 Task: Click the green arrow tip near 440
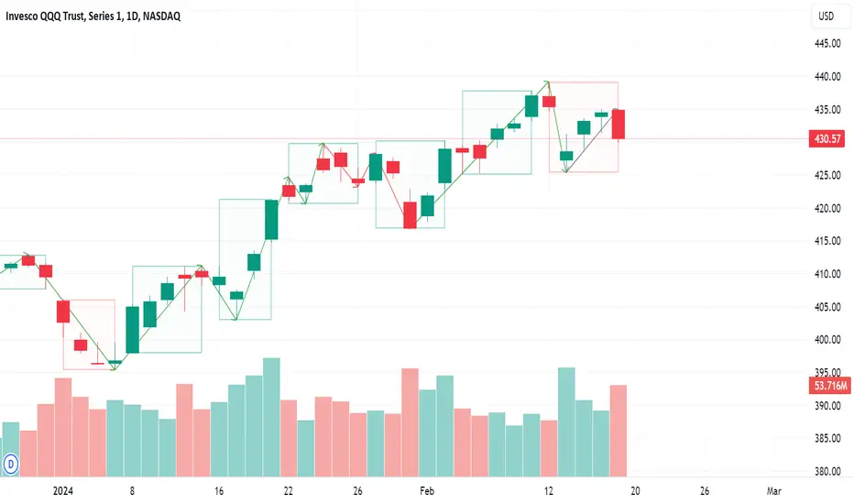tap(548, 82)
